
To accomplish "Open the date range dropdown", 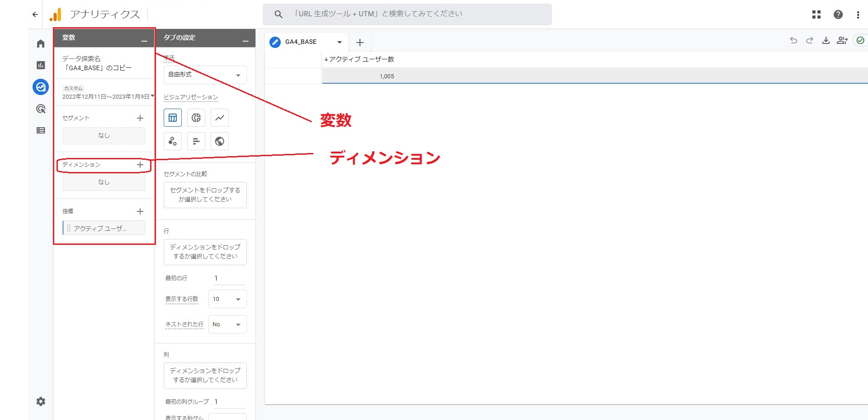I will pyautogui.click(x=108, y=96).
